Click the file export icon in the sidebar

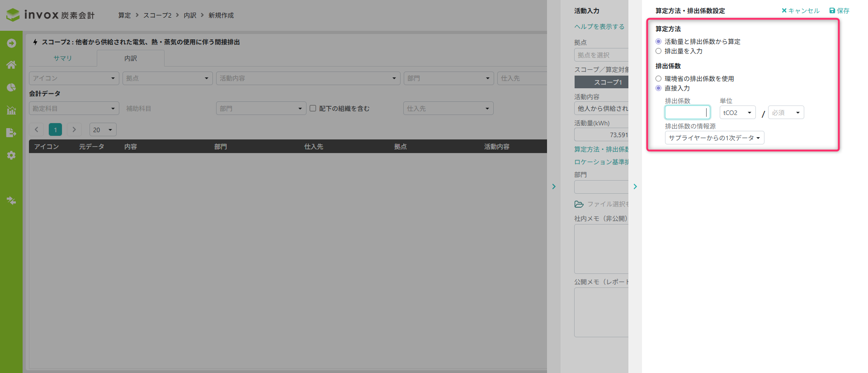point(11,133)
